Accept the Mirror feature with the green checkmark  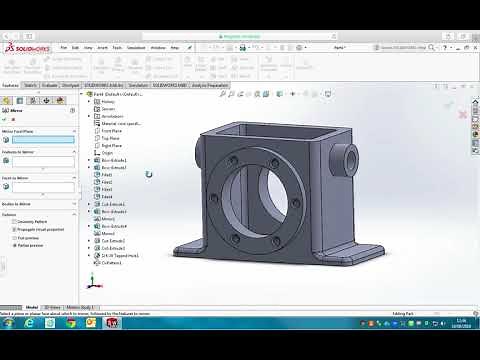tap(4, 119)
